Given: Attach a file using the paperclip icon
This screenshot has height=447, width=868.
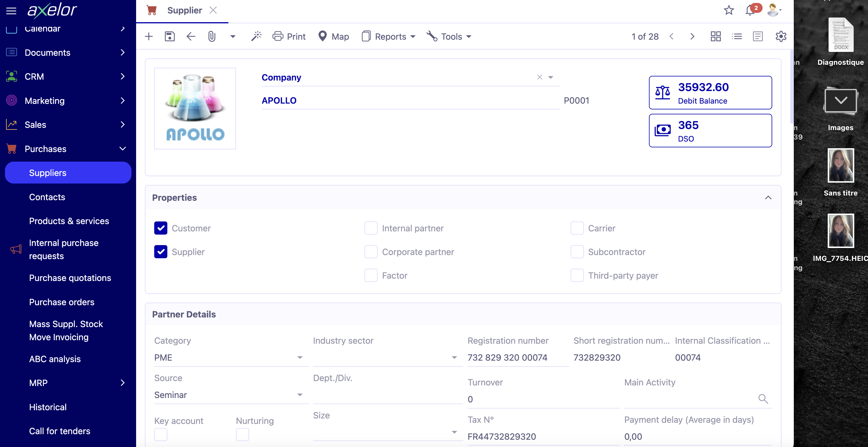Looking at the screenshot, I should tap(212, 36).
